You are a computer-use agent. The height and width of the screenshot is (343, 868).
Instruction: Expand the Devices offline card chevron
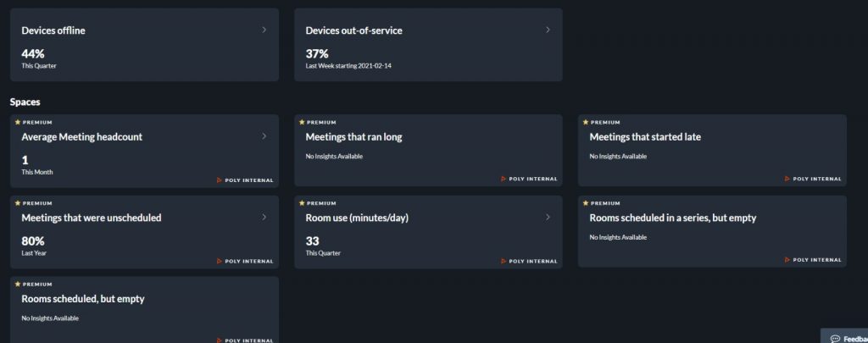tap(264, 30)
